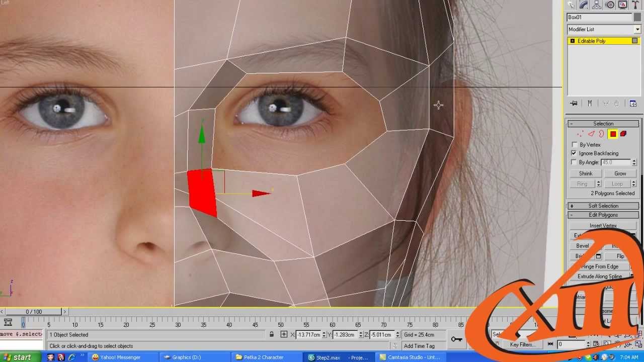
Task: Click the time slider 0 / 100 handle
Action: (x=34, y=312)
